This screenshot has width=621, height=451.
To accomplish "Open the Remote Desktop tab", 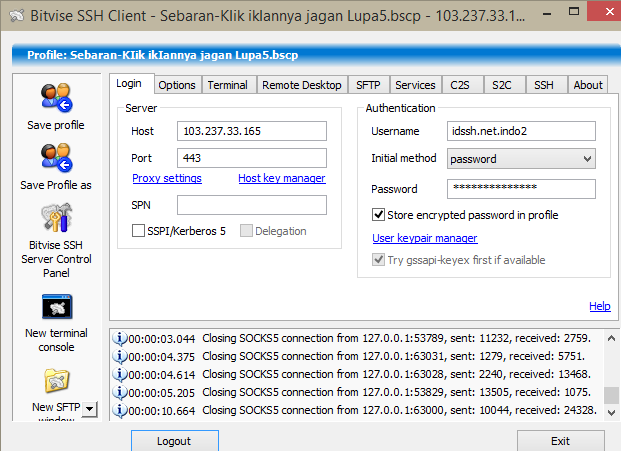I will click(302, 85).
